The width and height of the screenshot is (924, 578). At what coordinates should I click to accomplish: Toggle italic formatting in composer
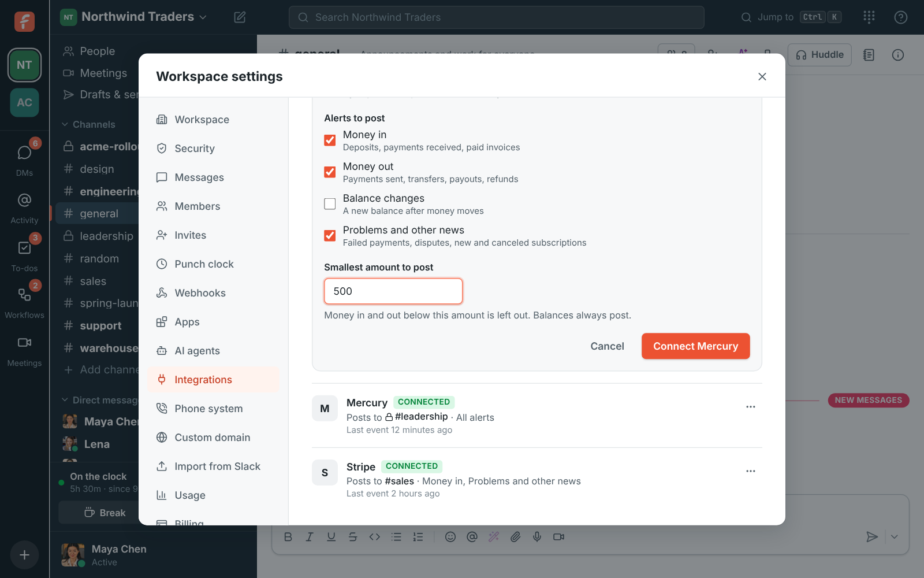click(310, 537)
